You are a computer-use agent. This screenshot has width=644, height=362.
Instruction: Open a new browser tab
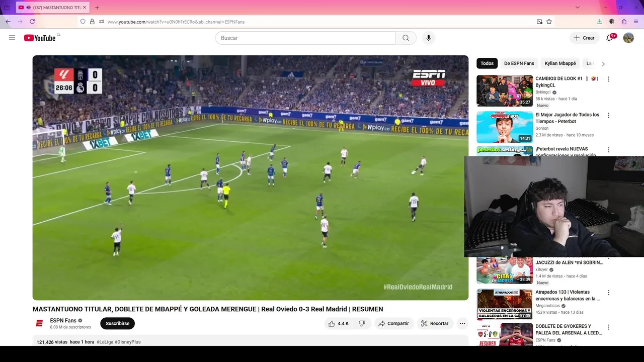coord(97,8)
